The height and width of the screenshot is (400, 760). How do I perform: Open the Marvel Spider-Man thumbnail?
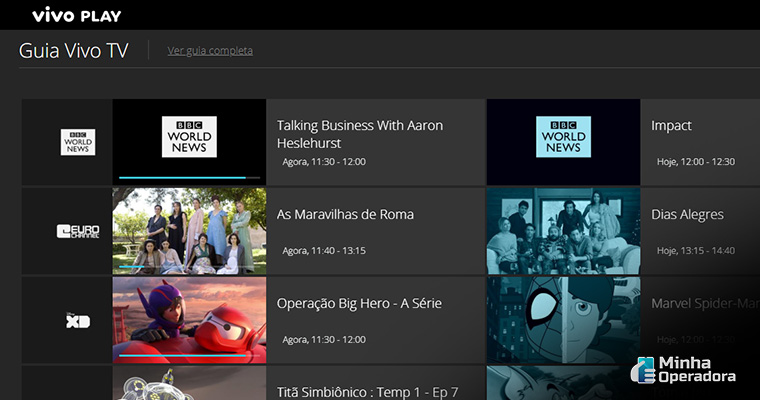click(563, 320)
